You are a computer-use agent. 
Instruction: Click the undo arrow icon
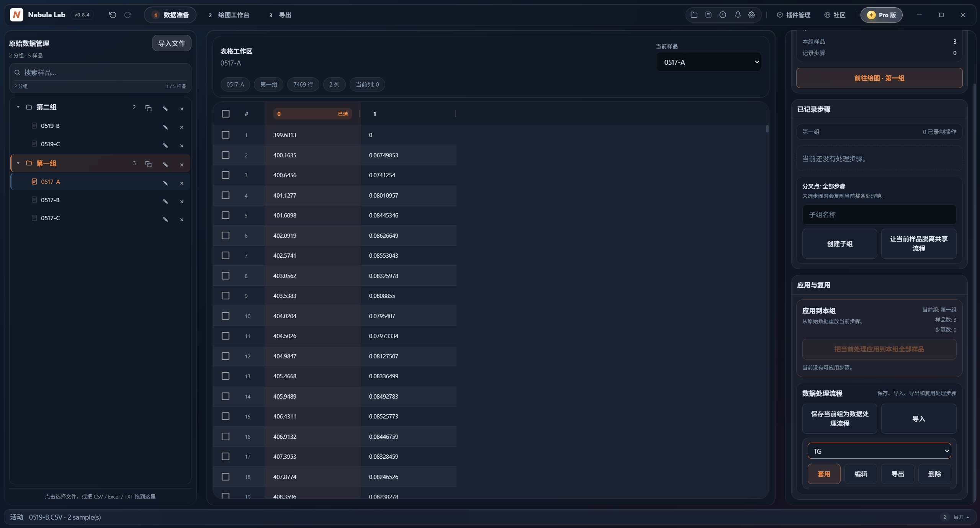(113, 15)
